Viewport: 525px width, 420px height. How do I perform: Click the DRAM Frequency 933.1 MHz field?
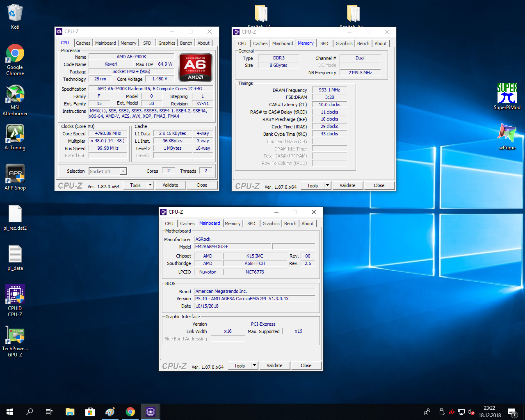(x=329, y=90)
